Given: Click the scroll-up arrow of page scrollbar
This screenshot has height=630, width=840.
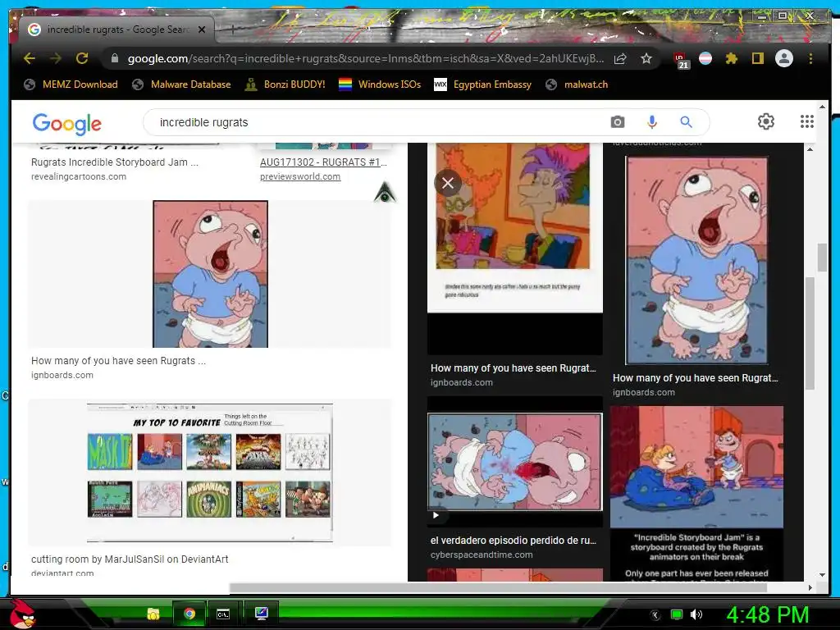Looking at the screenshot, I should click(822, 107).
